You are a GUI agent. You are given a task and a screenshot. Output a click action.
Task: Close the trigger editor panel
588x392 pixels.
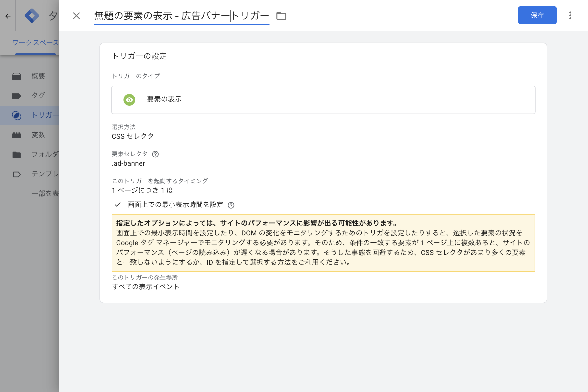pyautogui.click(x=76, y=16)
